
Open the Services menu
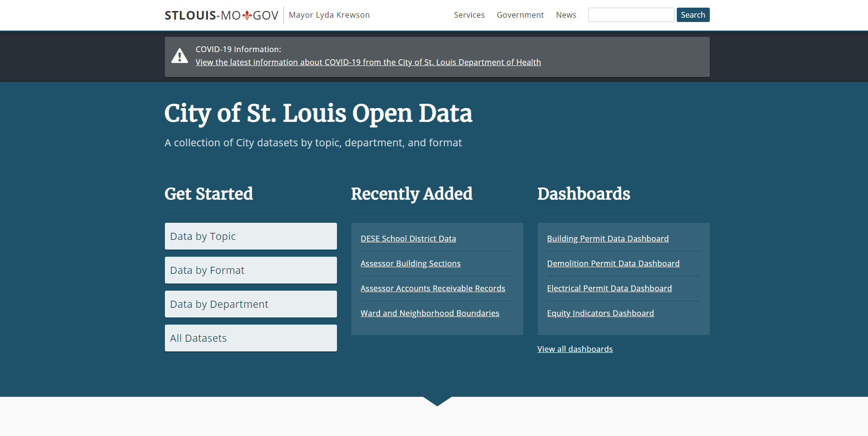click(x=469, y=15)
